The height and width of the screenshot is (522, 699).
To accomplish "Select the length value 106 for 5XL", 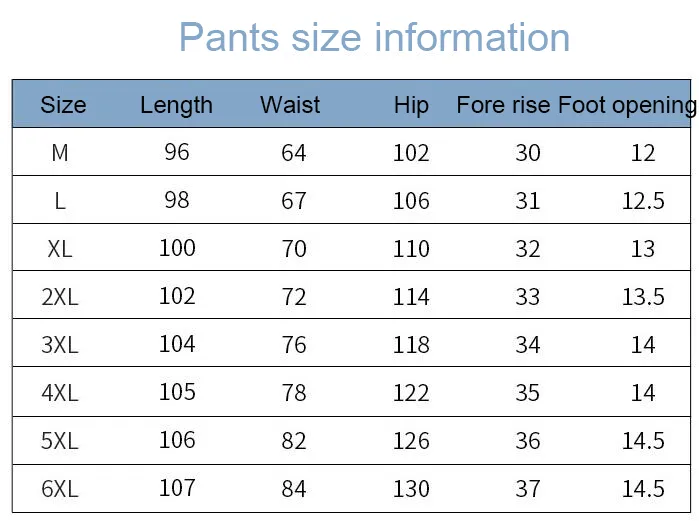I will (177, 440).
